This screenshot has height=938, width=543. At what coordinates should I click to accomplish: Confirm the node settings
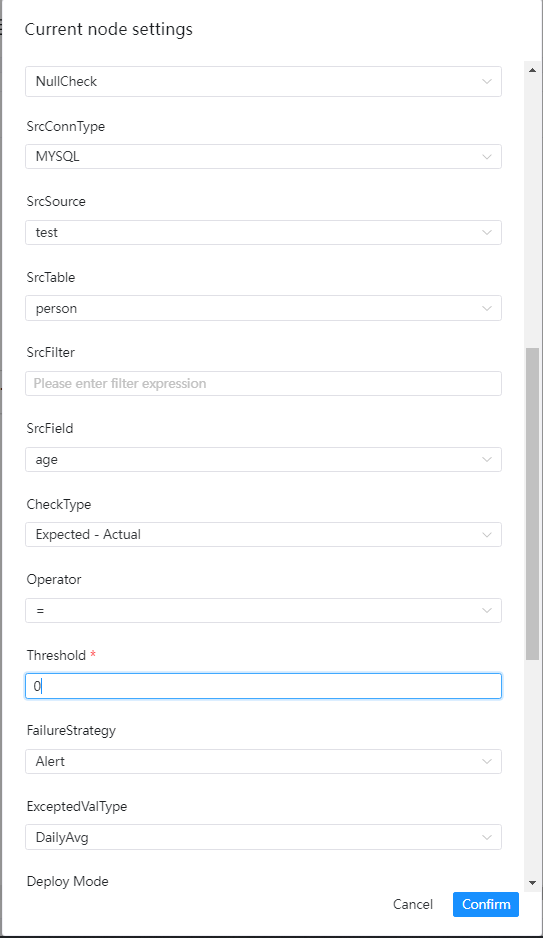click(486, 904)
